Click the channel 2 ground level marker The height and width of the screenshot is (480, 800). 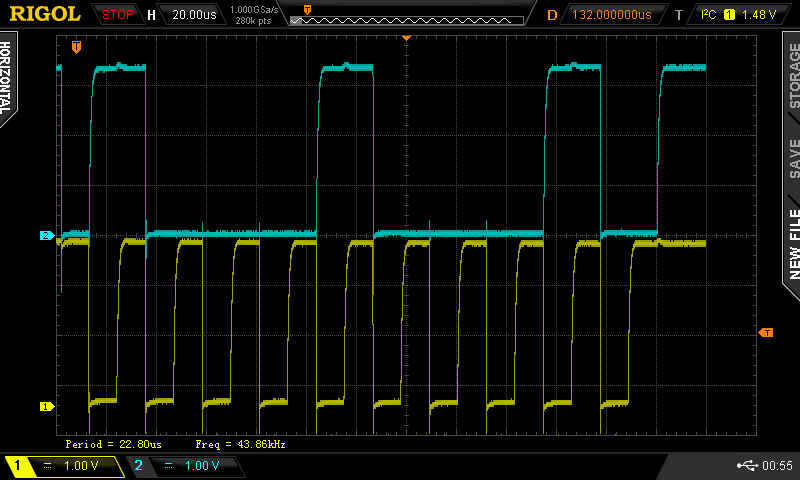[47, 235]
